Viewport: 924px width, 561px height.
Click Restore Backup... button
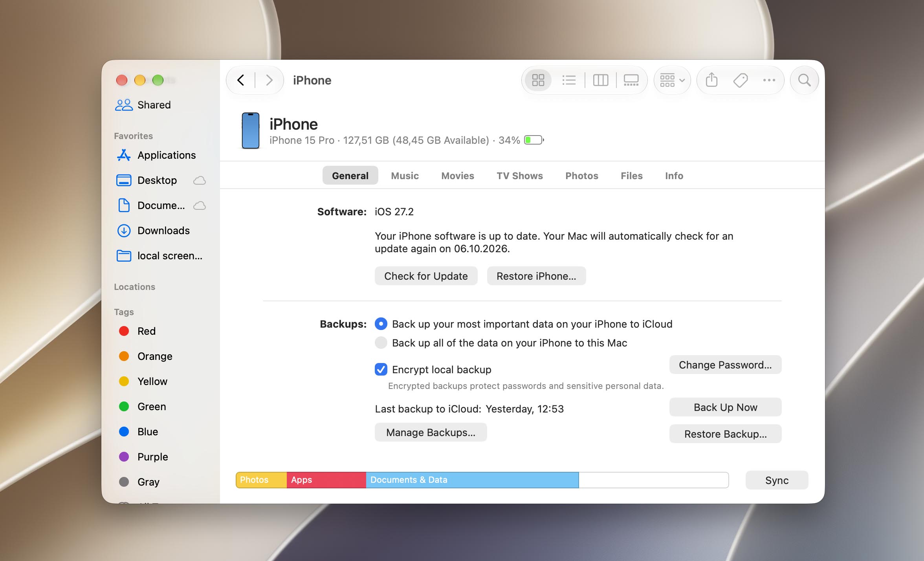[725, 434]
